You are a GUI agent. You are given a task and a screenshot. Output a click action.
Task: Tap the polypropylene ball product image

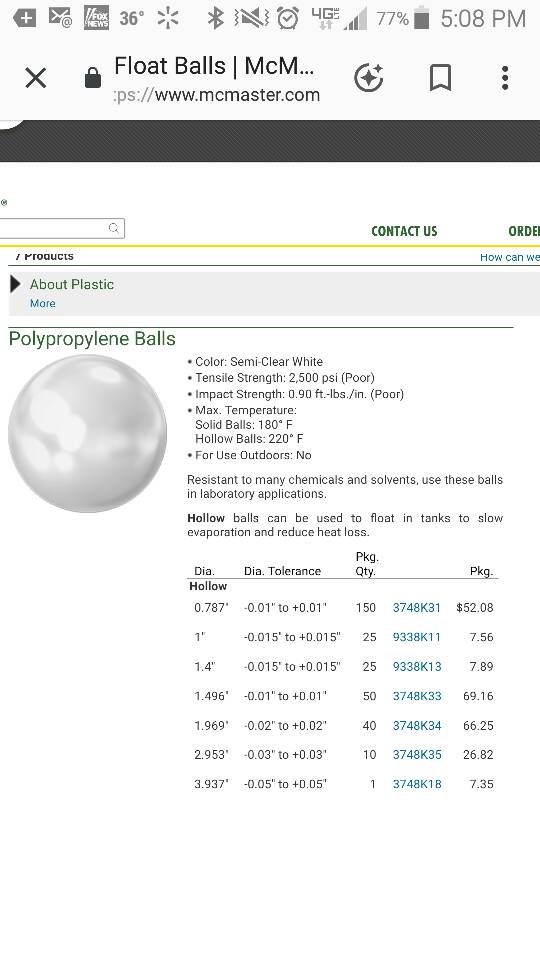(x=88, y=433)
